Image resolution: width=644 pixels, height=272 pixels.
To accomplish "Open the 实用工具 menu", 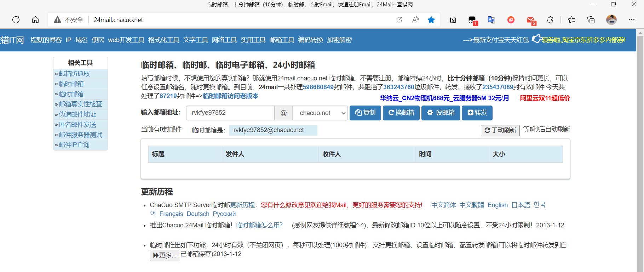I will tap(253, 40).
